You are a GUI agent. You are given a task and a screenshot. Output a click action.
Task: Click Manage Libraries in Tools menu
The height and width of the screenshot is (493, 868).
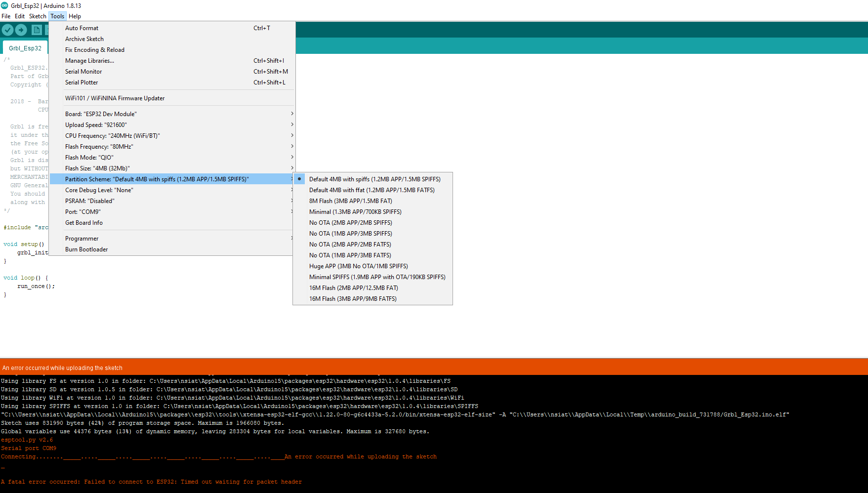(89, 61)
